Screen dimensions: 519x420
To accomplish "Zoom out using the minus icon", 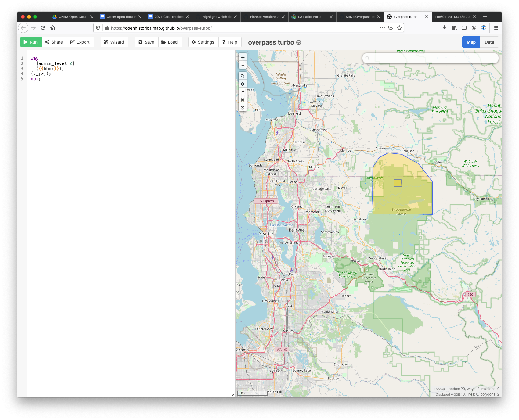I will point(243,65).
